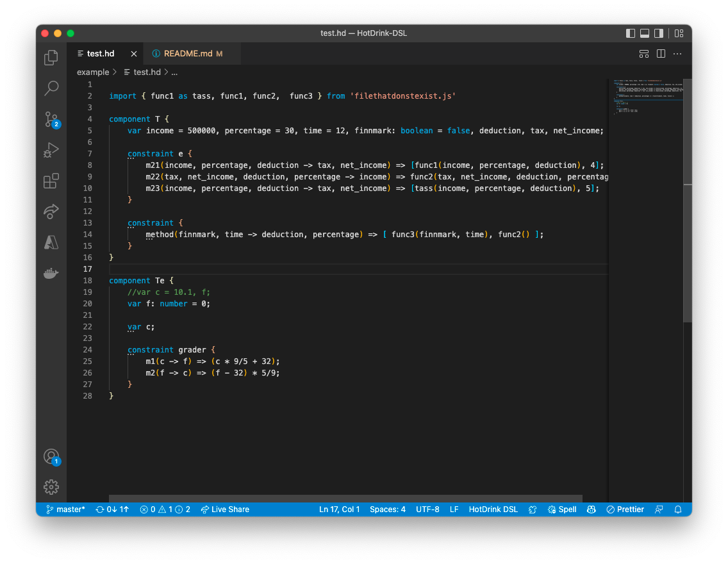Select language mode HotDrink DSL
This screenshot has height=564, width=728.
pos(493,510)
